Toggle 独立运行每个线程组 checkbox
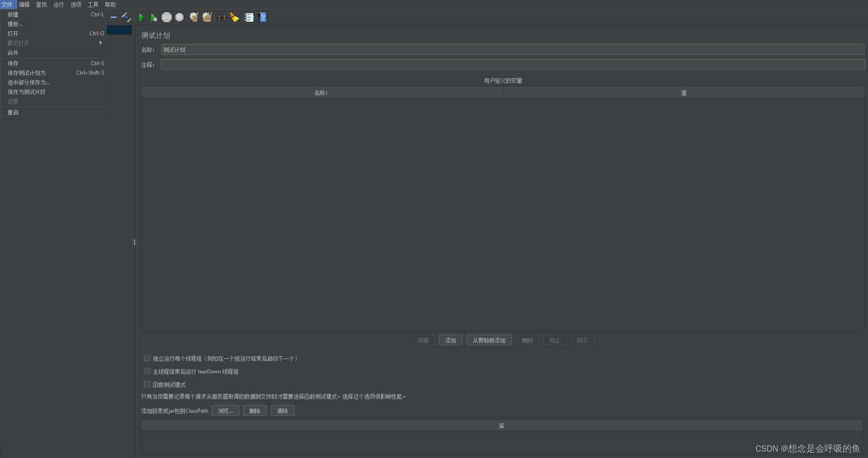 pyautogui.click(x=147, y=358)
